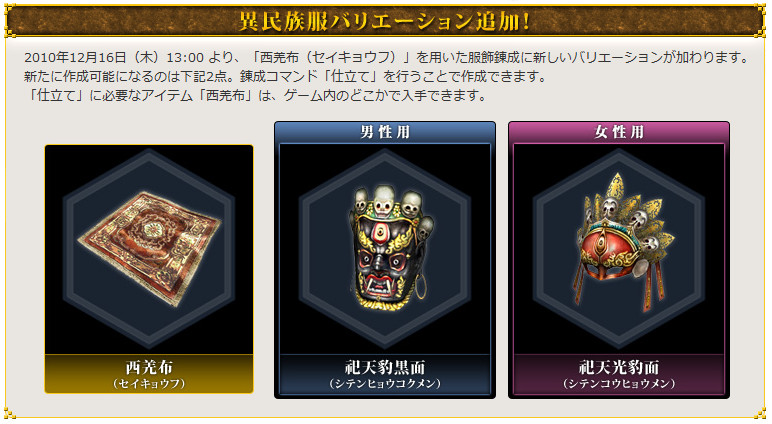Click the 2010年12月16日 date text
This screenshot has height=424, width=772.
[x=75, y=58]
